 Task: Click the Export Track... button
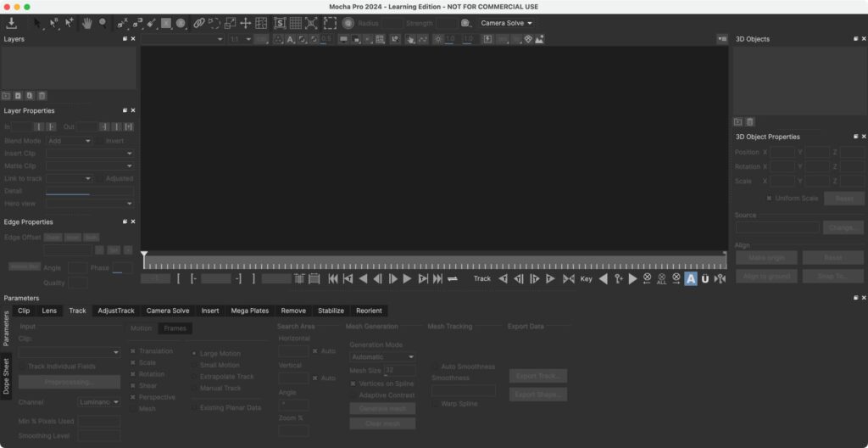[538, 376]
